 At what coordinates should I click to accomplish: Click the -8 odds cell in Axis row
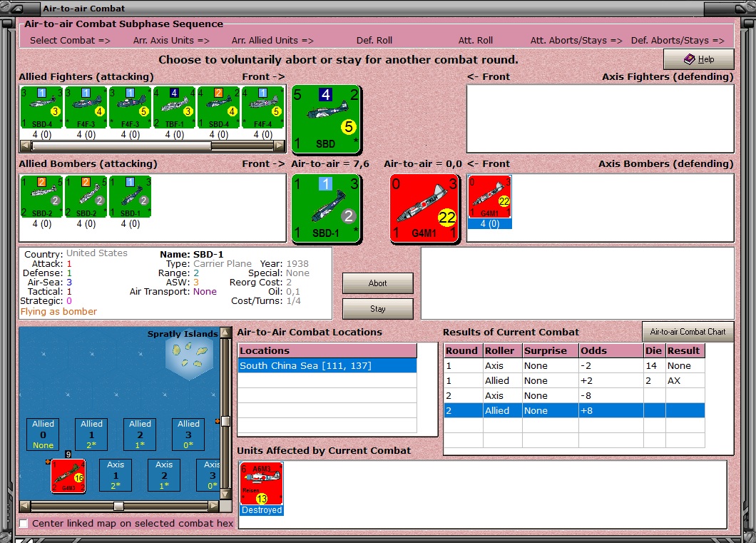point(611,395)
